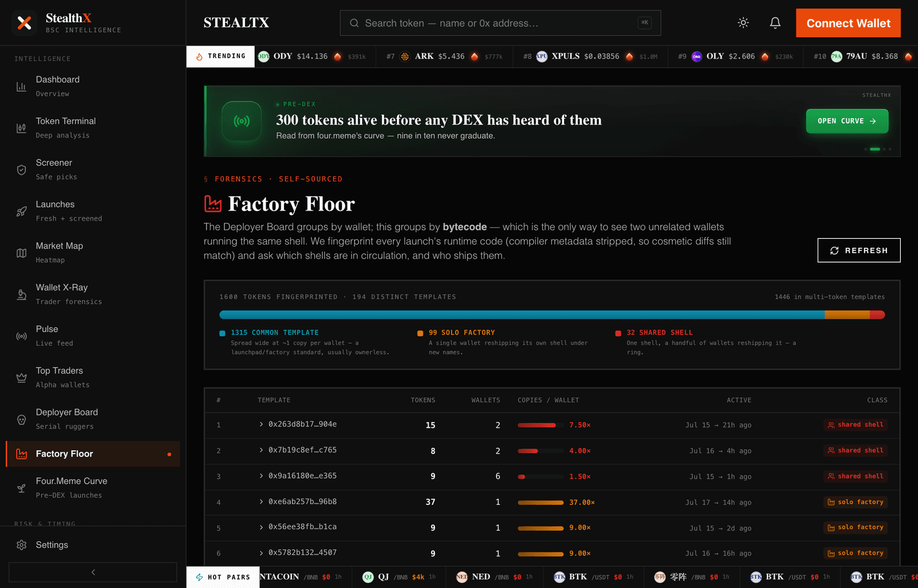Collapse the sidebar with chevron button
Image resolution: width=918 pixels, height=588 pixels.
click(93, 572)
